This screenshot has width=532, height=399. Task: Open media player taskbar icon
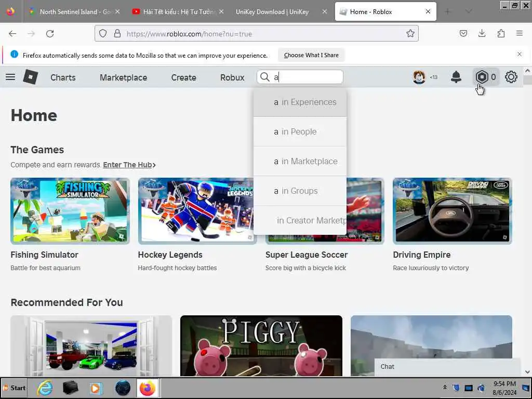coord(96,388)
